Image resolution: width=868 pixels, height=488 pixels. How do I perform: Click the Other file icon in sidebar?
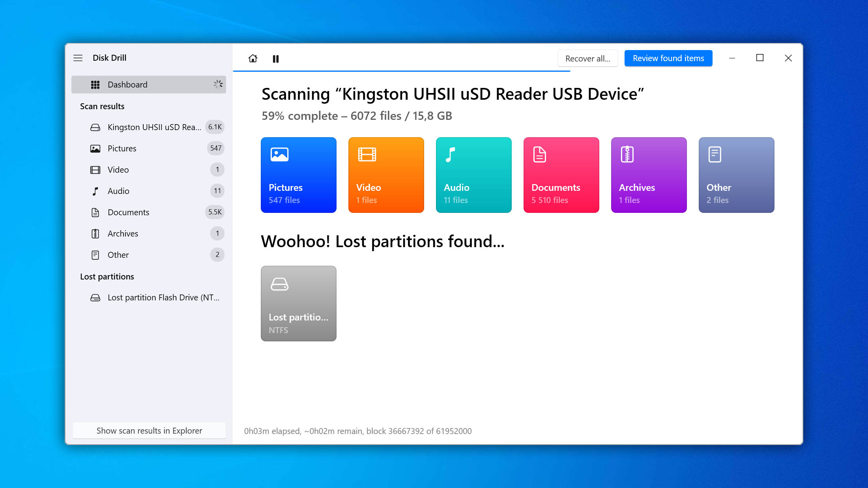(95, 255)
